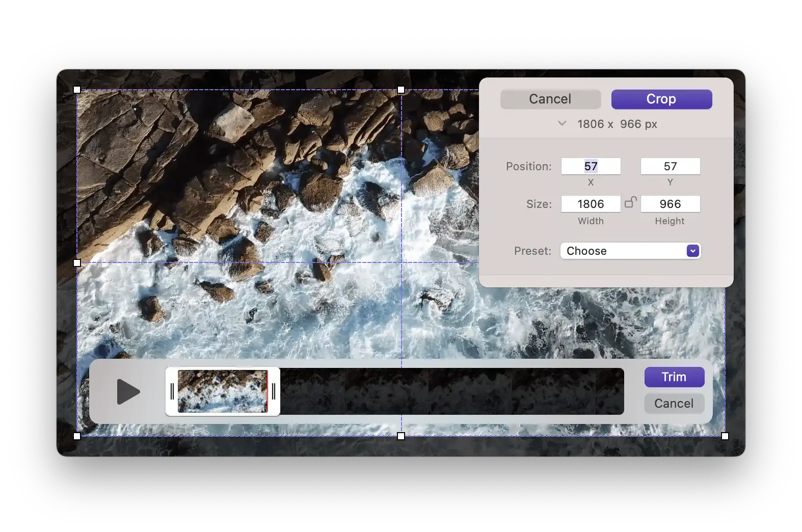
Task: Toggle the aspect ratio lock icon
Action: (630, 202)
